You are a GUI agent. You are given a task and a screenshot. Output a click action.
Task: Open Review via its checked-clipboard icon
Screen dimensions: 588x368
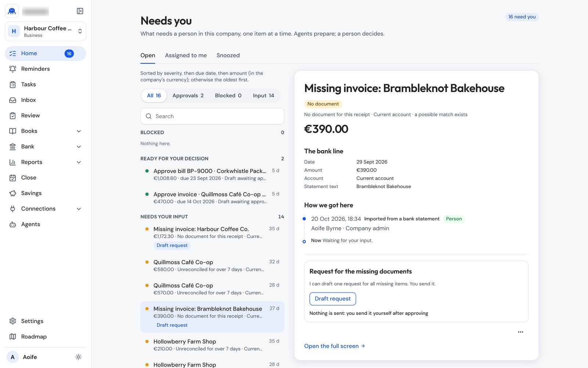(12, 116)
